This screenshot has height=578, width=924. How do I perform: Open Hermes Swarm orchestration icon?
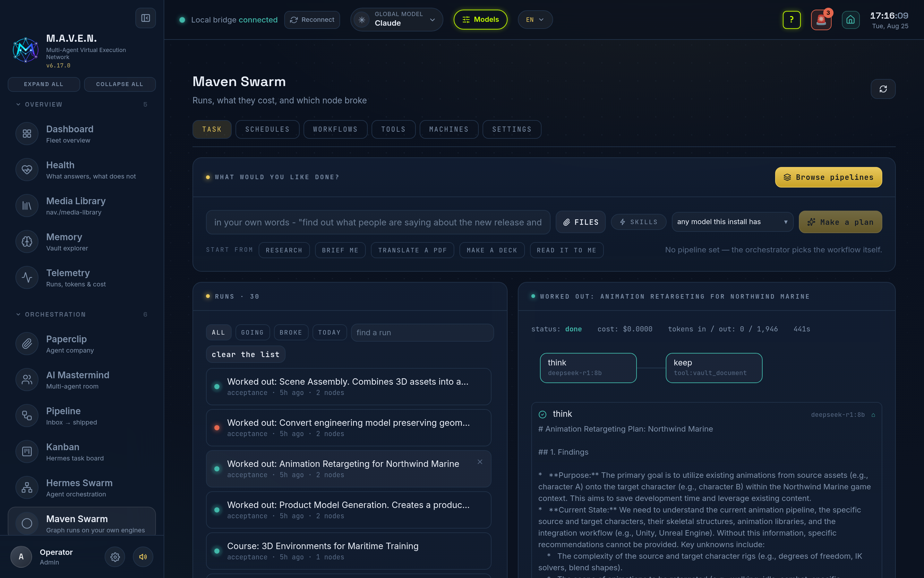[27, 487]
